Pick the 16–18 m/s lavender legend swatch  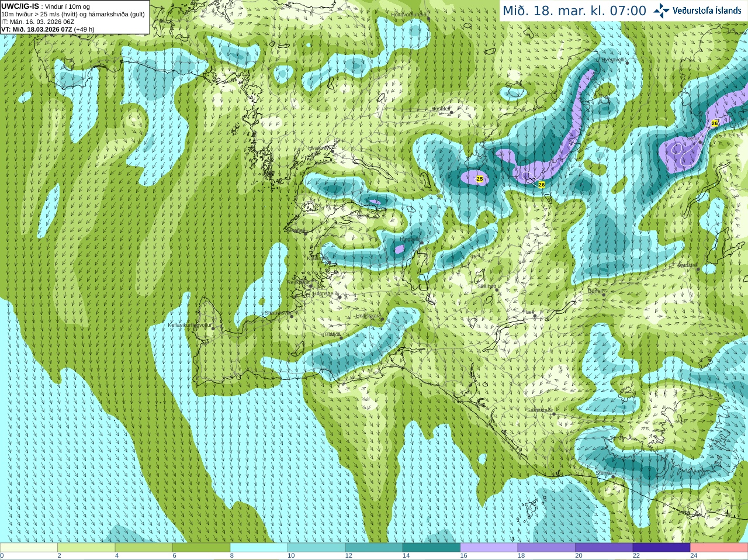point(489,548)
